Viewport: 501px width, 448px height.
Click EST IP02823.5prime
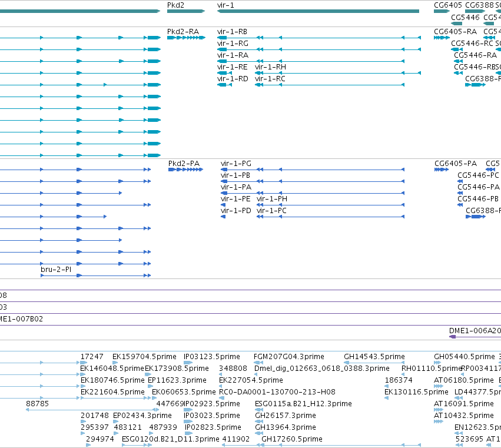pyautogui.click(x=213, y=428)
